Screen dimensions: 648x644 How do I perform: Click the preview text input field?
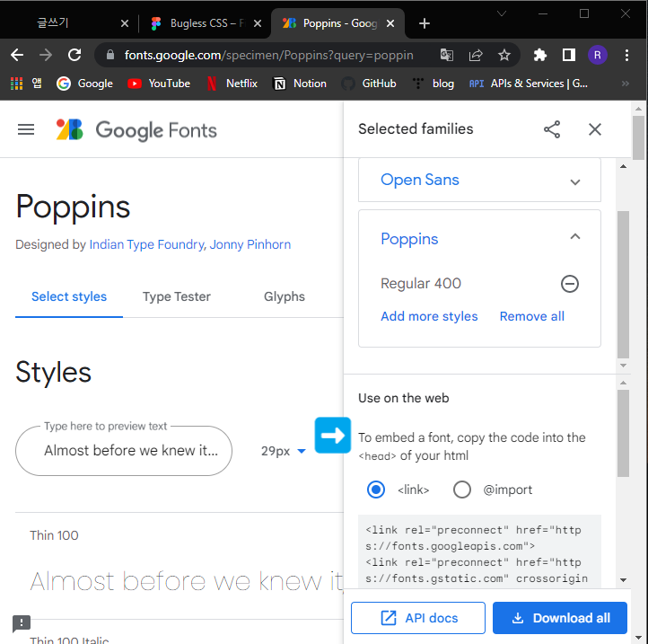[124, 450]
